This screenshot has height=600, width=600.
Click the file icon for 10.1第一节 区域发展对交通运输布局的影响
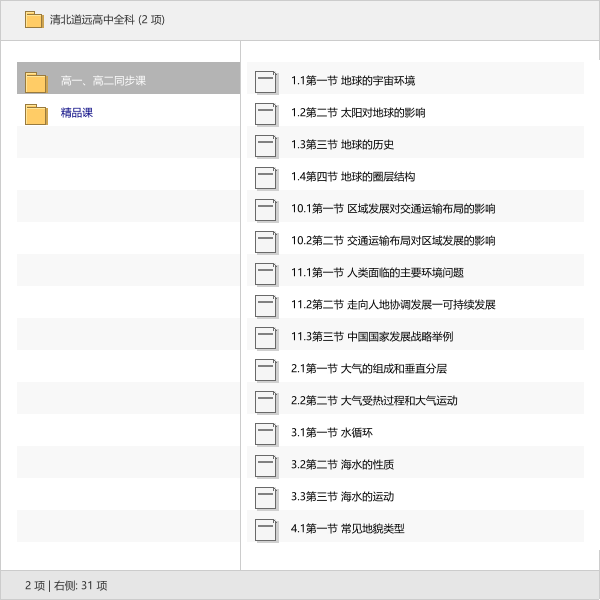pyautogui.click(x=265, y=209)
